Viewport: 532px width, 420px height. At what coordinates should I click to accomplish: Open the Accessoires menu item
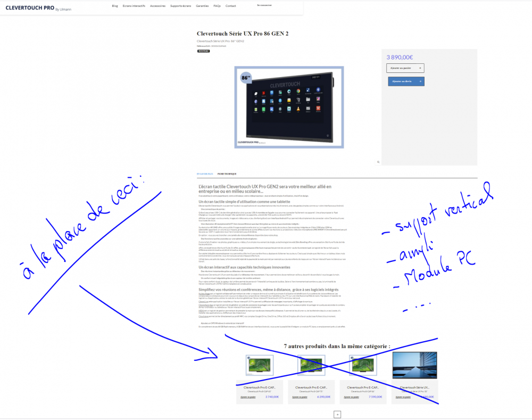[158, 6]
